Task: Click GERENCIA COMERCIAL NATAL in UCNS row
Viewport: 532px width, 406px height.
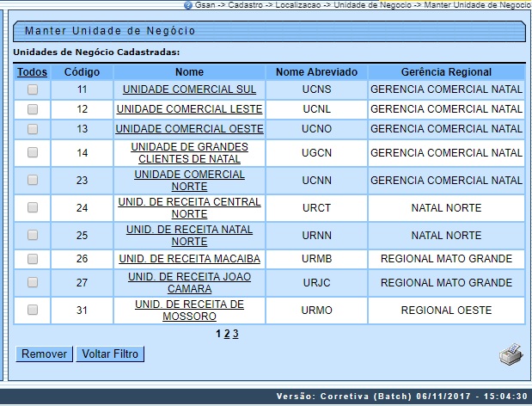Action: (x=446, y=89)
